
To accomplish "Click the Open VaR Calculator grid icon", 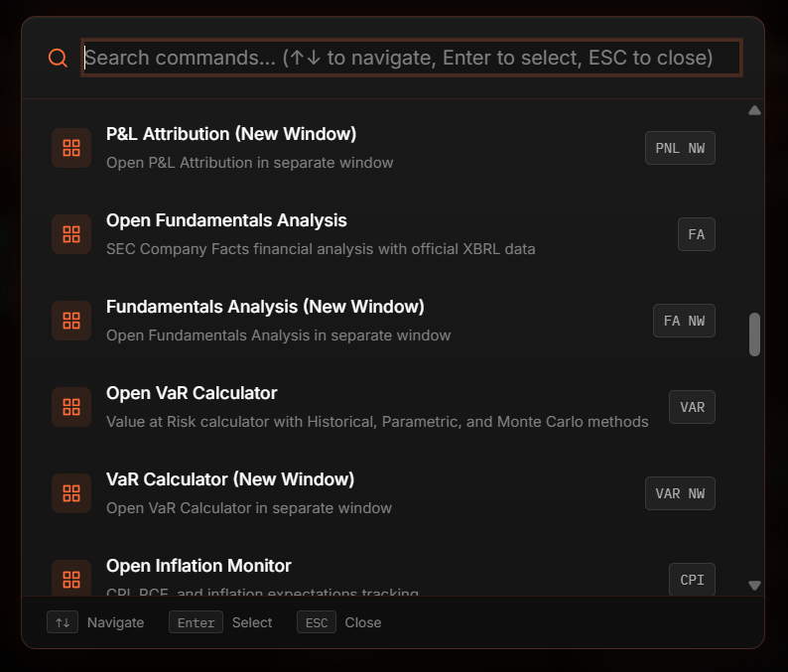I will click(x=71, y=407).
